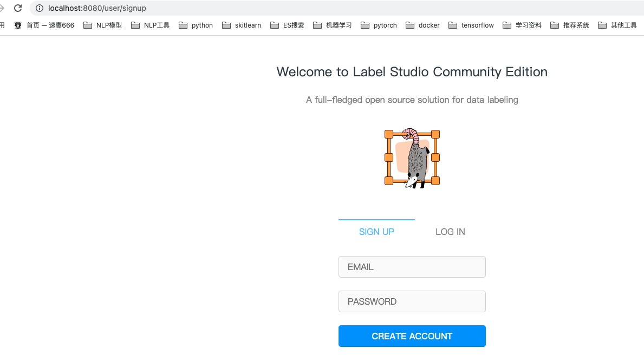Screen dimensions: 644x355
Task: Reload the page with the refresh icon
Action: 18,8
